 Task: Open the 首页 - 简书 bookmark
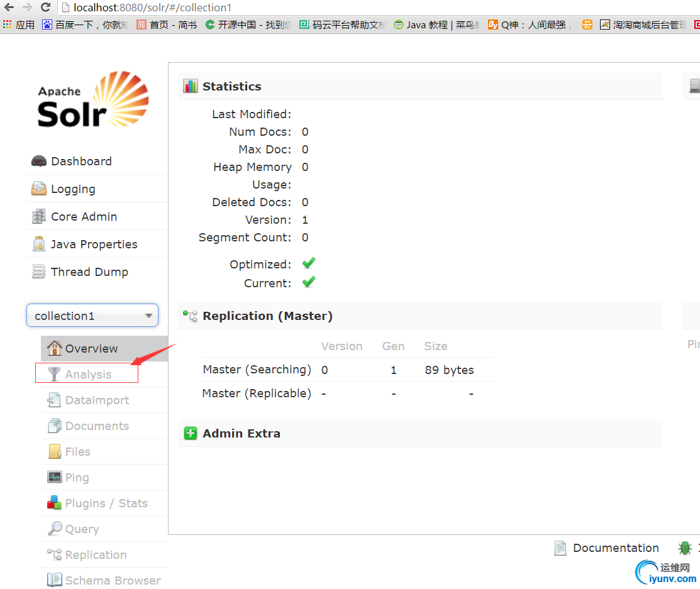[x=167, y=25]
